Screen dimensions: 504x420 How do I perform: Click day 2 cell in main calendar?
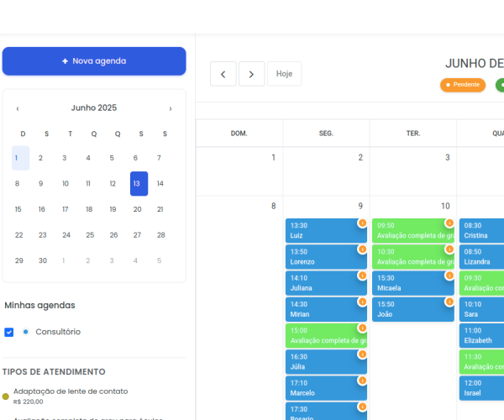[326, 171]
